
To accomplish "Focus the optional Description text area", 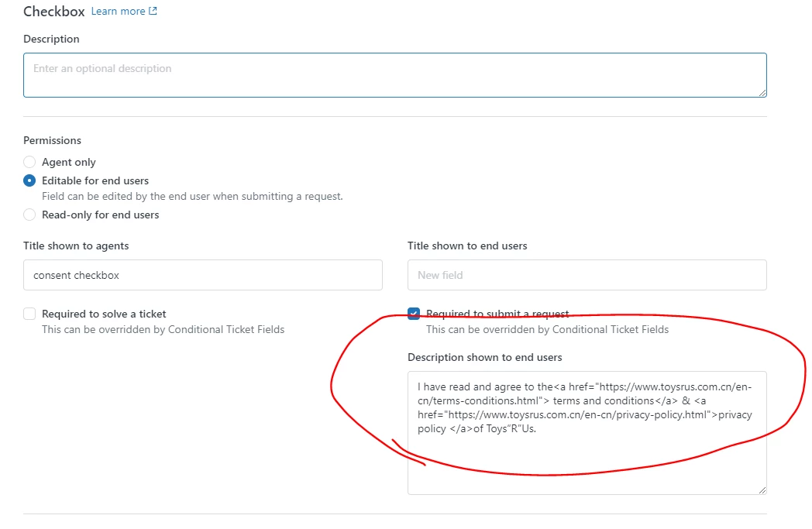I will 394,75.
